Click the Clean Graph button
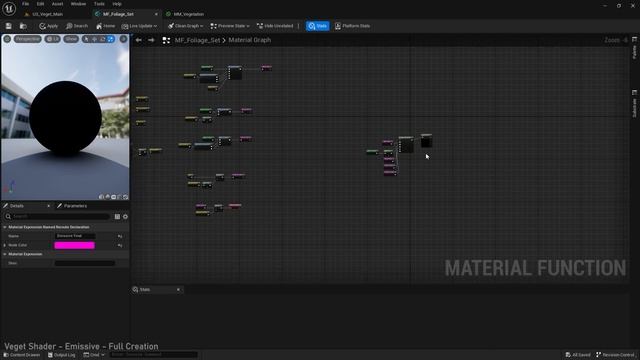This screenshot has width=640, height=360. pos(183,26)
